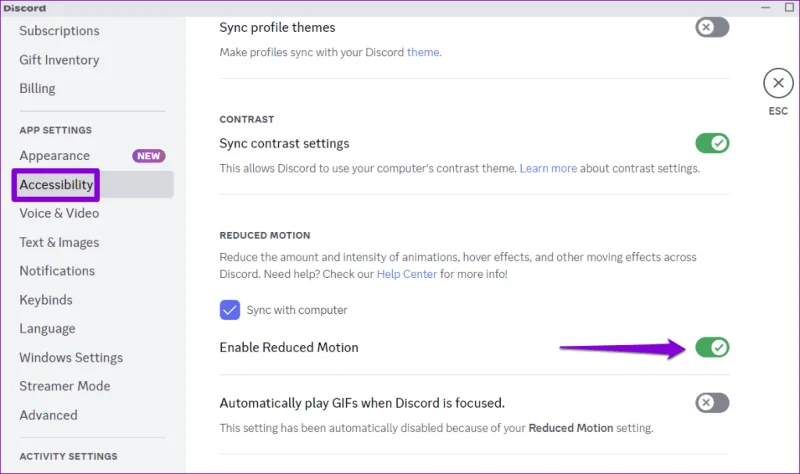Screen dimensions: 800x474
Task: Click the 'Learn more' contrast link
Action: click(x=548, y=168)
